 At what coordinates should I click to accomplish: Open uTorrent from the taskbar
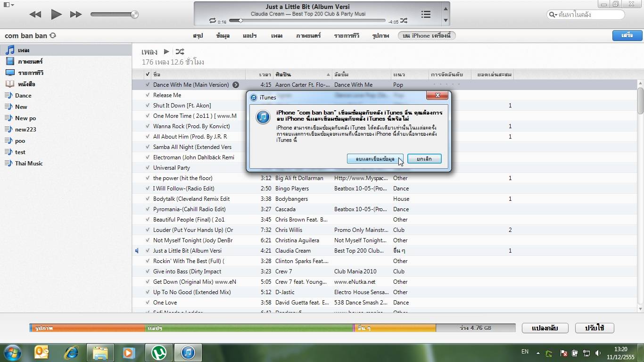pos(159,353)
